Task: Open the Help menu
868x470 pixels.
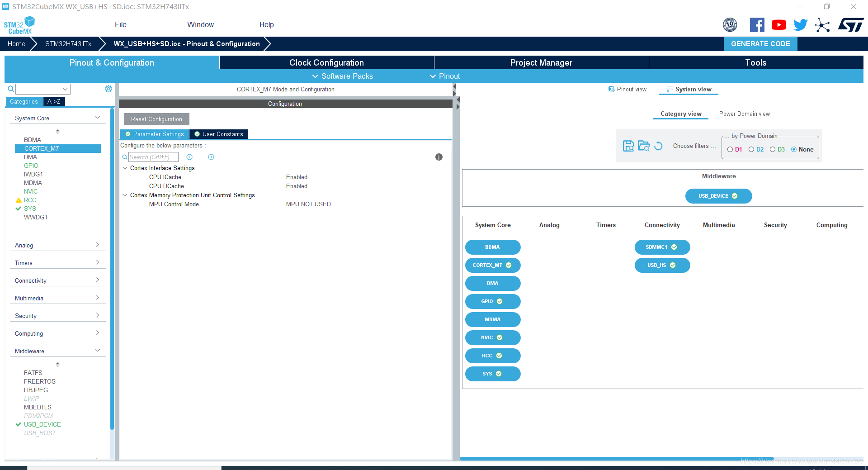Action: (266, 24)
